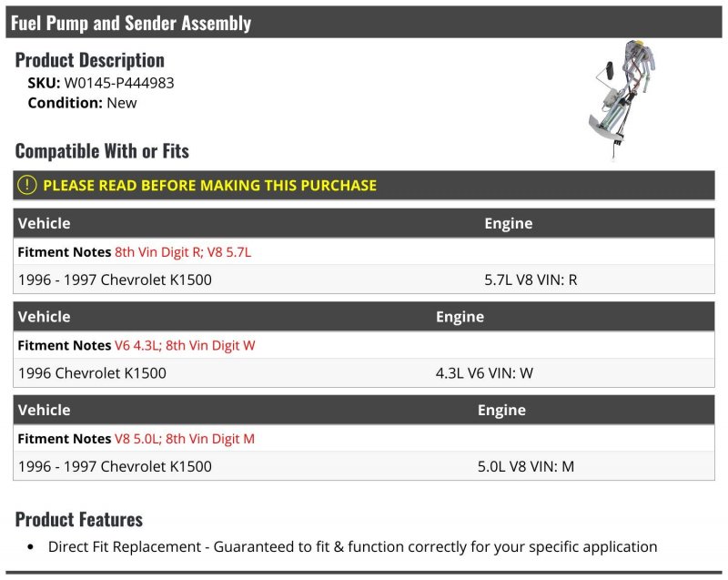
Task: Click the PLEASE READ BEFORE MAKING THIS PURCHASE banner
Action: pyautogui.click(x=364, y=185)
